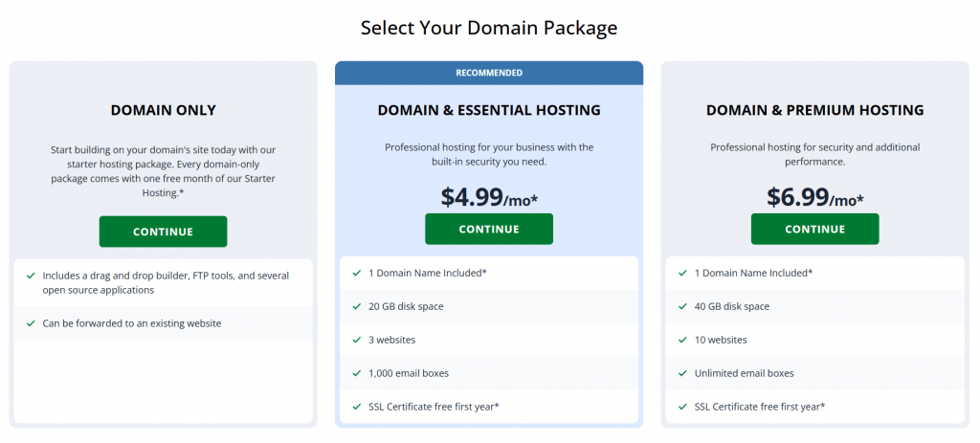Click checkmark beside drag and drop builder
The image size is (980, 443).
click(x=32, y=276)
